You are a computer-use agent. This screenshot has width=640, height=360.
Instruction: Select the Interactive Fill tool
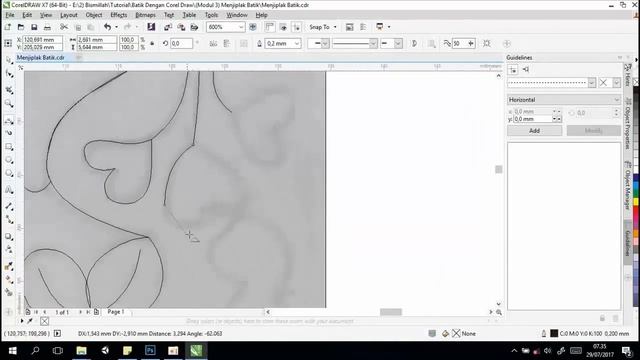coord(9,280)
